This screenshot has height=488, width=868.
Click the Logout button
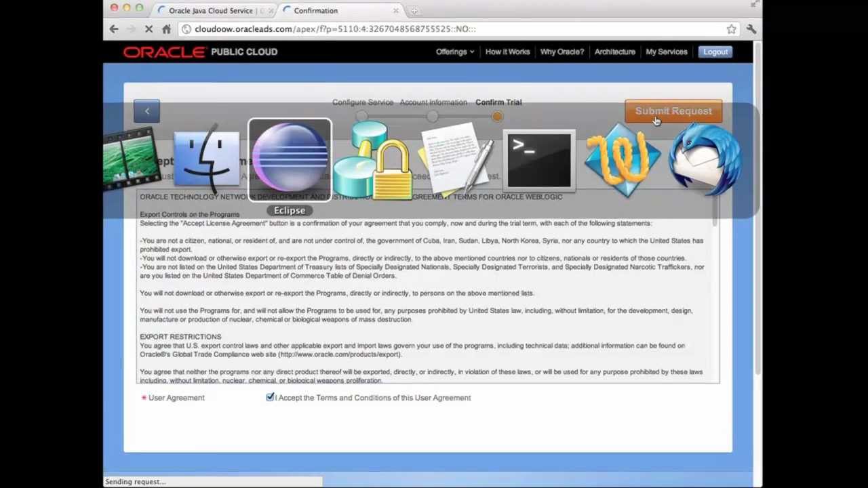click(715, 52)
